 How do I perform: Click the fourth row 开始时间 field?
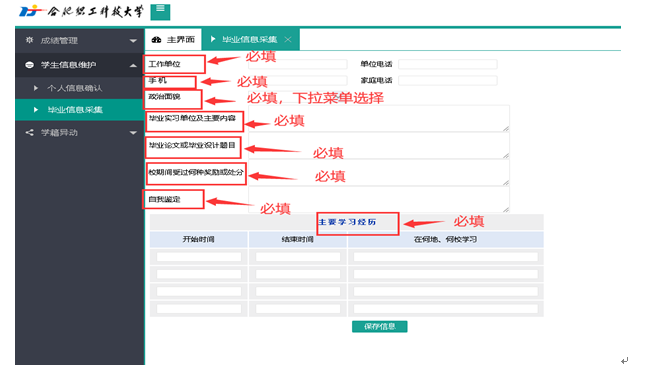(199, 309)
